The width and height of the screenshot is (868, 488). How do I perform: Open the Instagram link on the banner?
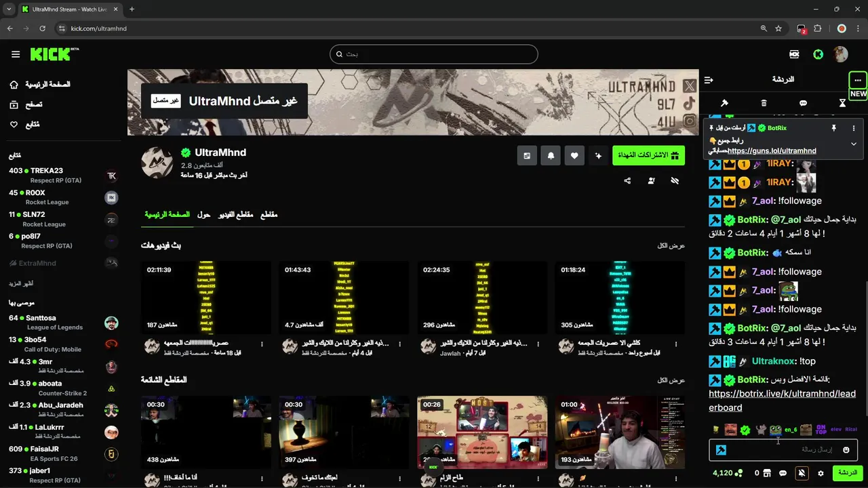pos(690,121)
